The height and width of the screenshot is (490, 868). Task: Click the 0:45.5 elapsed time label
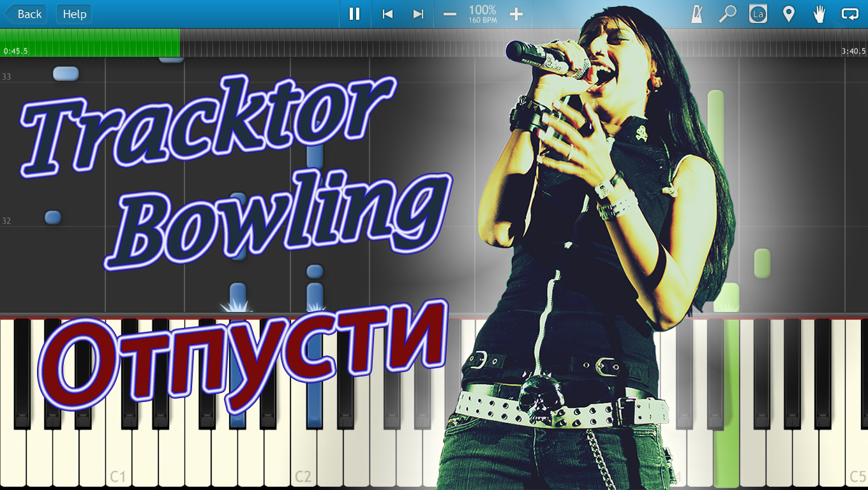click(15, 51)
